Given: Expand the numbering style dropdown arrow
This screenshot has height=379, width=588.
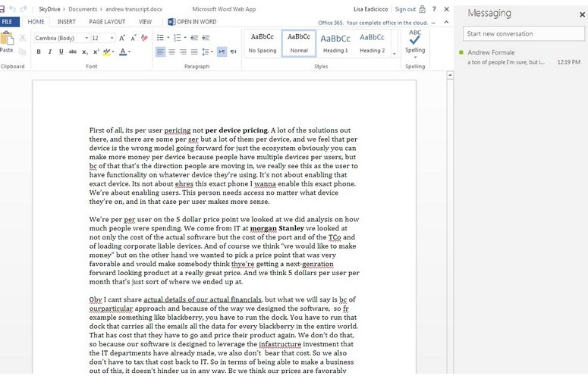Looking at the screenshot, I should [185, 38].
